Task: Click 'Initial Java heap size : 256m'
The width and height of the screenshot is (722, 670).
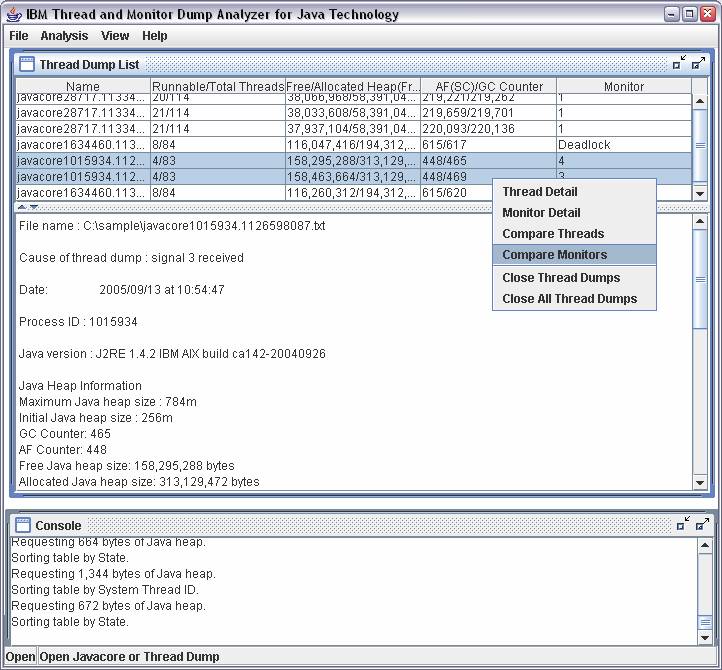Action: pos(96,418)
